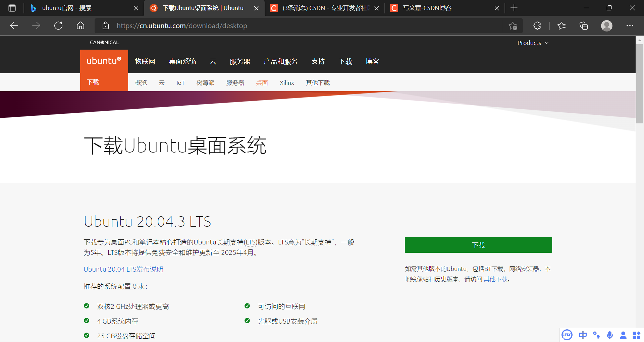
Task: Open the favorites list icon
Action: pos(561,26)
